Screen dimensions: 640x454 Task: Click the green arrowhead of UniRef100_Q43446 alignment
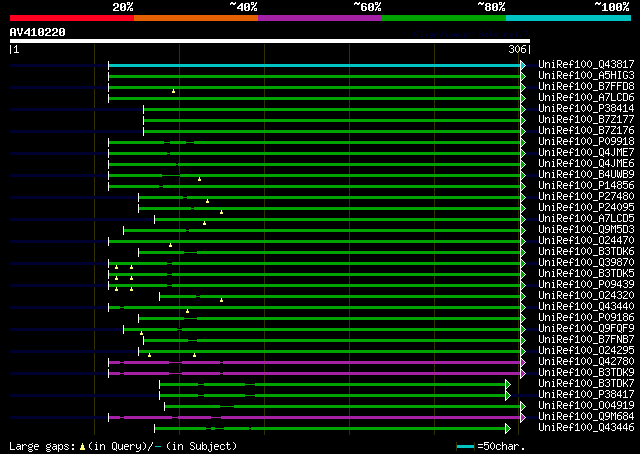tap(508, 429)
